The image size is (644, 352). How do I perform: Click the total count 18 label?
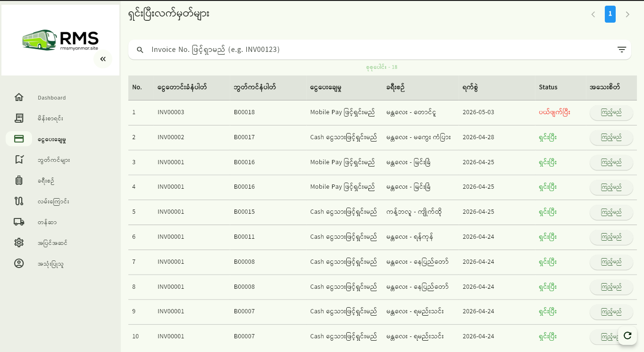(x=382, y=67)
